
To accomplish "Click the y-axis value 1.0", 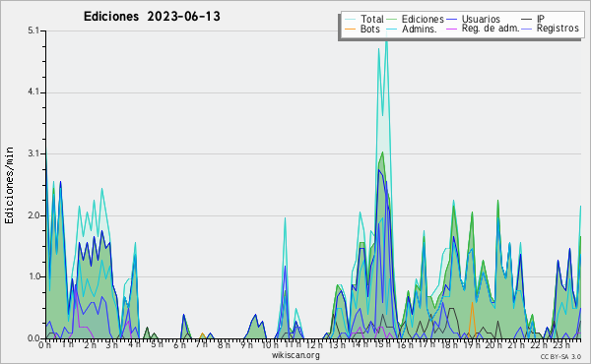I will 33,276.
